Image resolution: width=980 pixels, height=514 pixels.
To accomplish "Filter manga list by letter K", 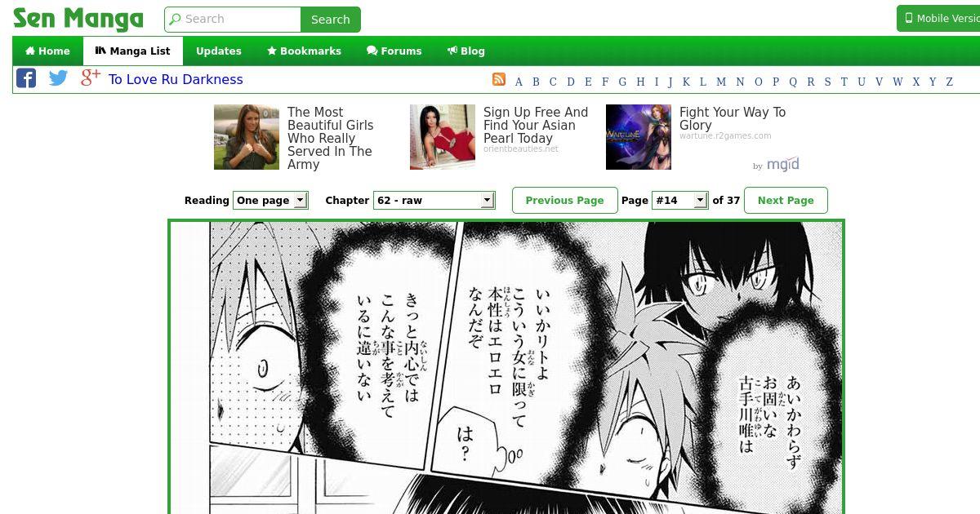I will click(x=686, y=82).
